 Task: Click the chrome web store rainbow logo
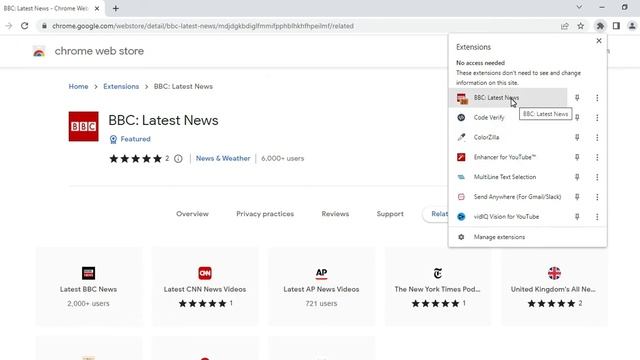coord(39,51)
